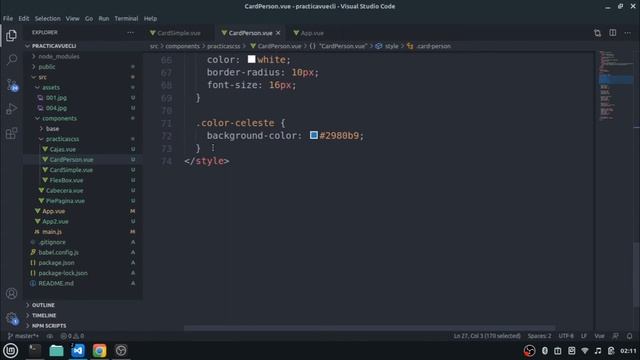Open Google Chrome from the taskbar
This screenshot has width=640, height=360.
99,351
